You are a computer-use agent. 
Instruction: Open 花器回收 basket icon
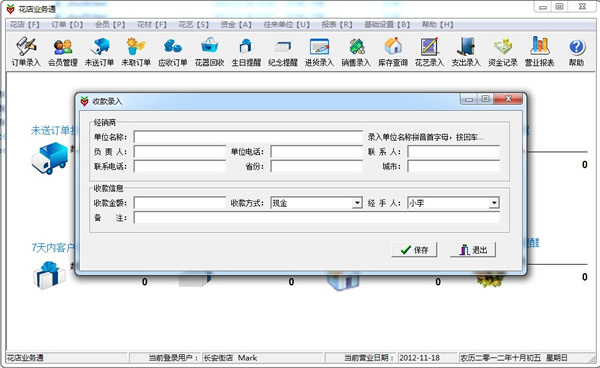pyautogui.click(x=209, y=52)
